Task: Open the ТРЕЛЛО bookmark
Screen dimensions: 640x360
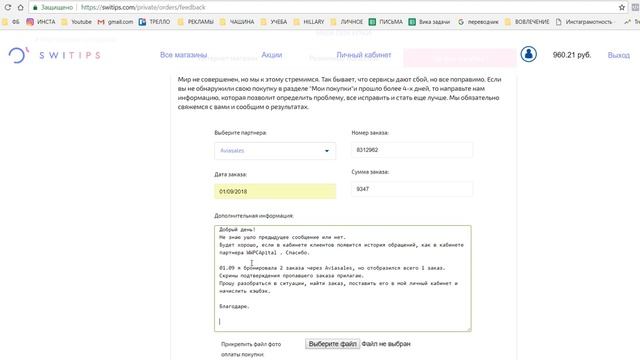Action: pos(154,22)
